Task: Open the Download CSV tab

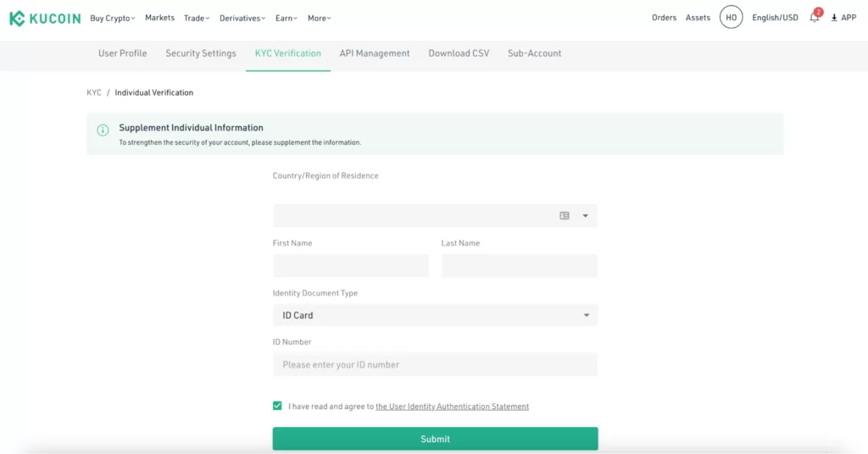Action: point(459,53)
